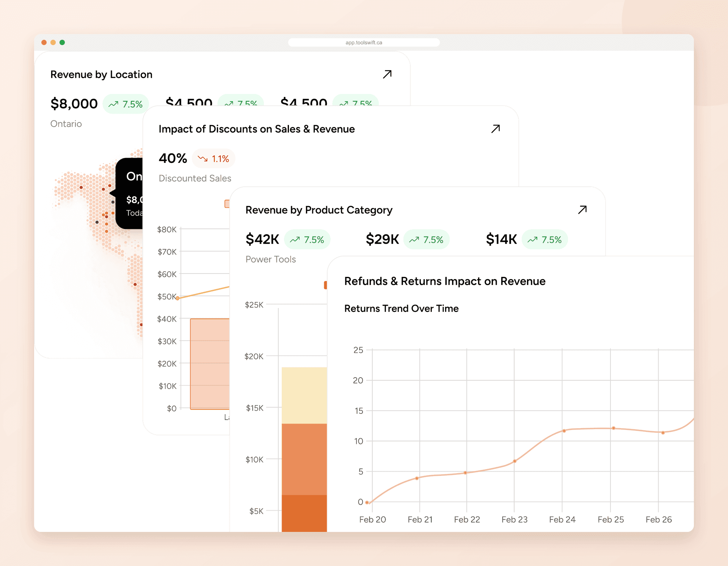Click the Power Tools label
This screenshot has width=728, height=566.
(271, 259)
